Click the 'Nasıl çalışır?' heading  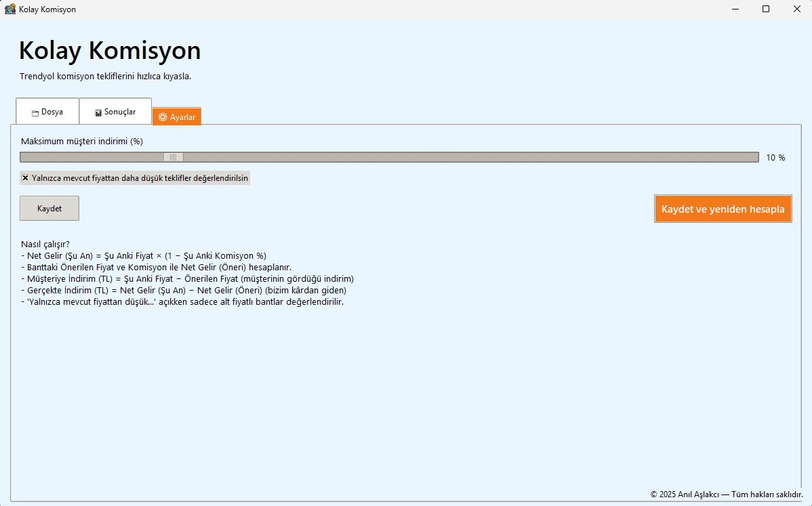tap(45, 245)
